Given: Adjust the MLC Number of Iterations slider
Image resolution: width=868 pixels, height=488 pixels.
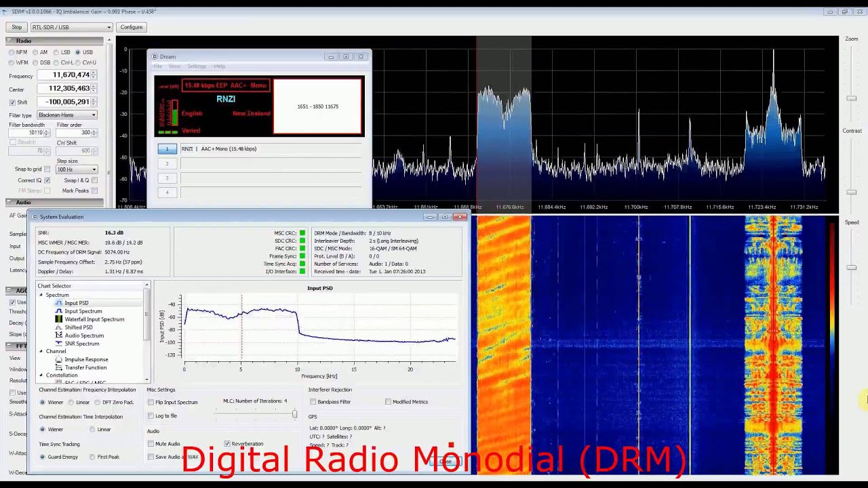Looking at the screenshot, I should (x=294, y=413).
